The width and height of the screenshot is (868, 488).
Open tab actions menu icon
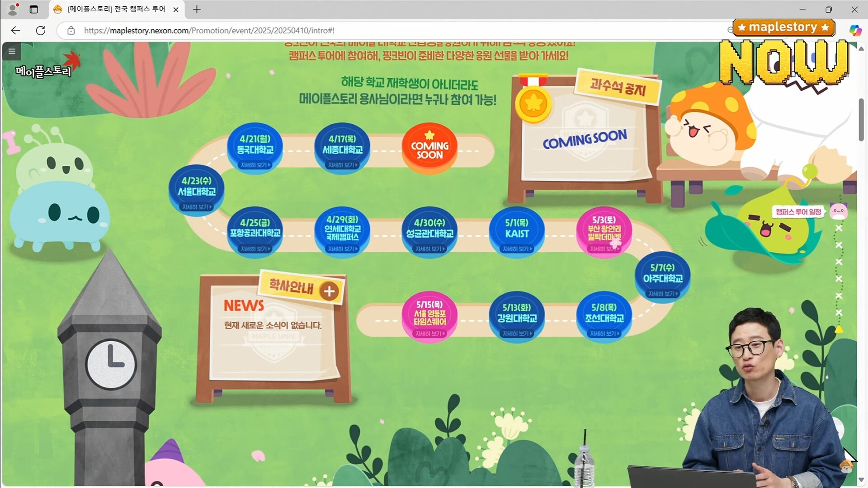pos(33,9)
